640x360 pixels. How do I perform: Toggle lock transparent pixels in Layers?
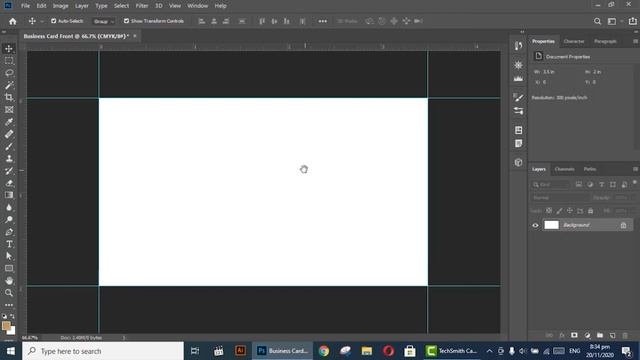tap(549, 211)
